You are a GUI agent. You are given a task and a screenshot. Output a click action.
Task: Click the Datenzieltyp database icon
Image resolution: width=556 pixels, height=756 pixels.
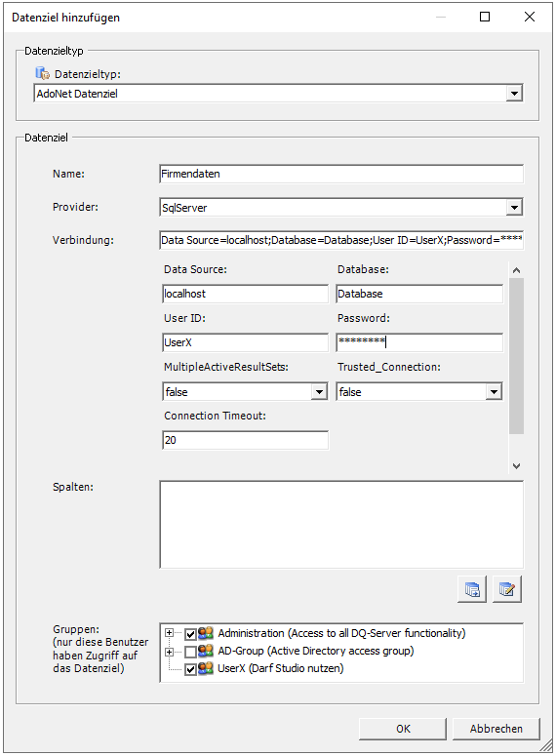[43, 73]
